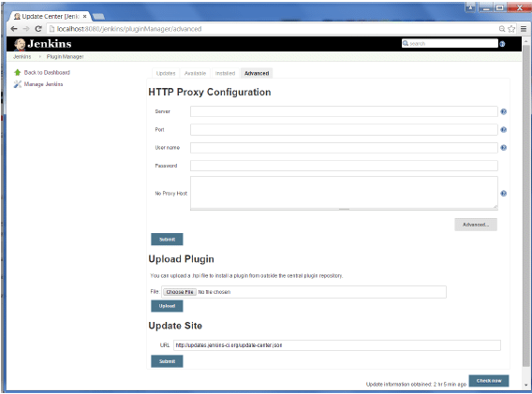This screenshot has width=532, height=394.
Task: Expand the Advanced... proxy options button
Action: pos(476,225)
